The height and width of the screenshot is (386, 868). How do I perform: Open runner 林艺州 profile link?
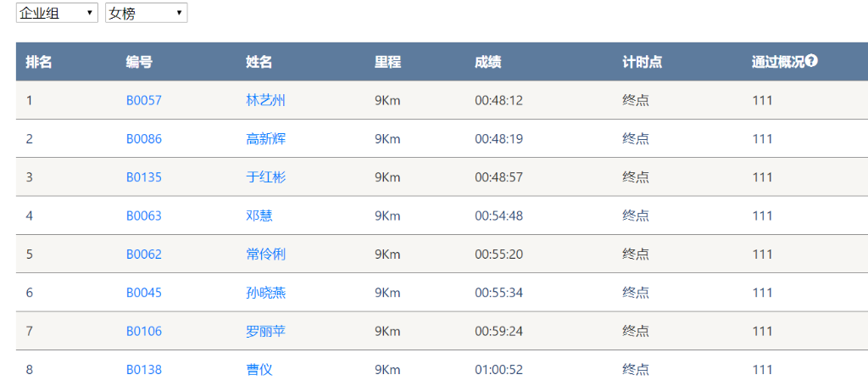(265, 100)
